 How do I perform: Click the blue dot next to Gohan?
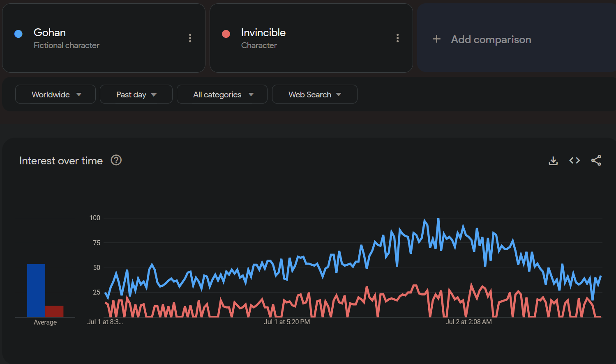[x=18, y=34]
